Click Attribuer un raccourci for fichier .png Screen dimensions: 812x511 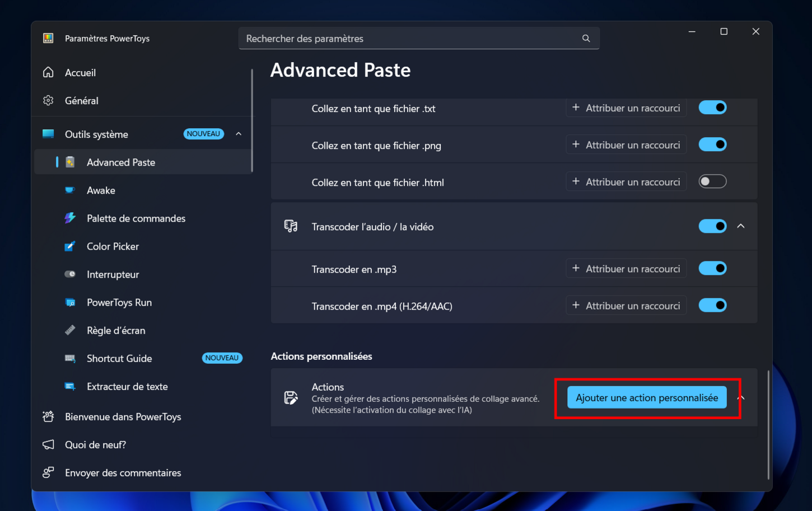pyautogui.click(x=626, y=145)
